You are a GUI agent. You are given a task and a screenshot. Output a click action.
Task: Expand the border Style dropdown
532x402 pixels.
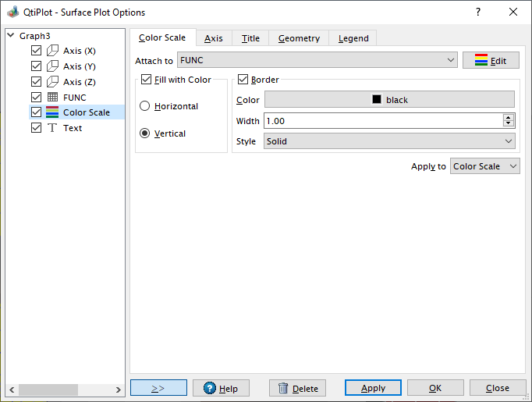pyautogui.click(x=389, y=141)
